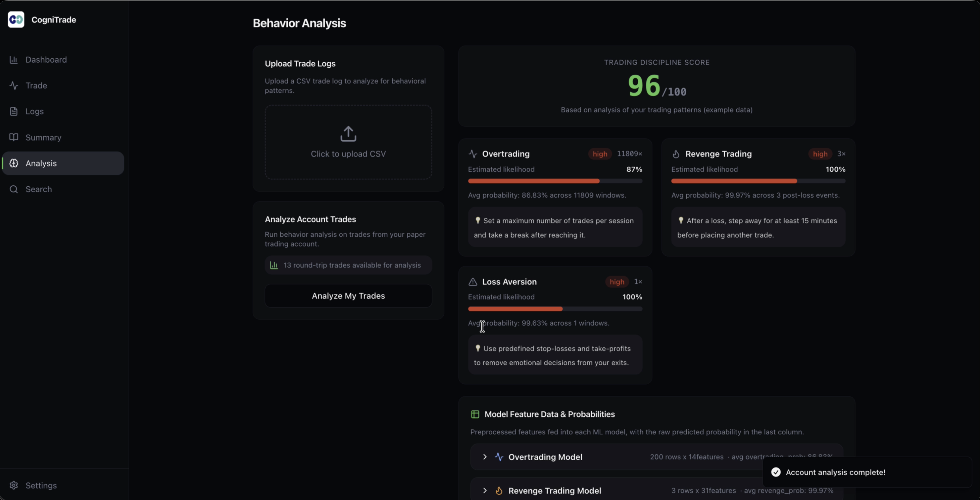Image resolution: width=980 pixels, height=500 pixels.
Task: Click the Revenge Trading flame icon
Action: pos(676,154)
